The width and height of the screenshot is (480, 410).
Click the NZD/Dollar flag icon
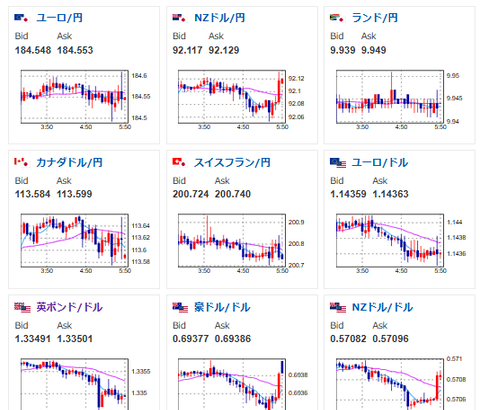click(x=338, y=307)
